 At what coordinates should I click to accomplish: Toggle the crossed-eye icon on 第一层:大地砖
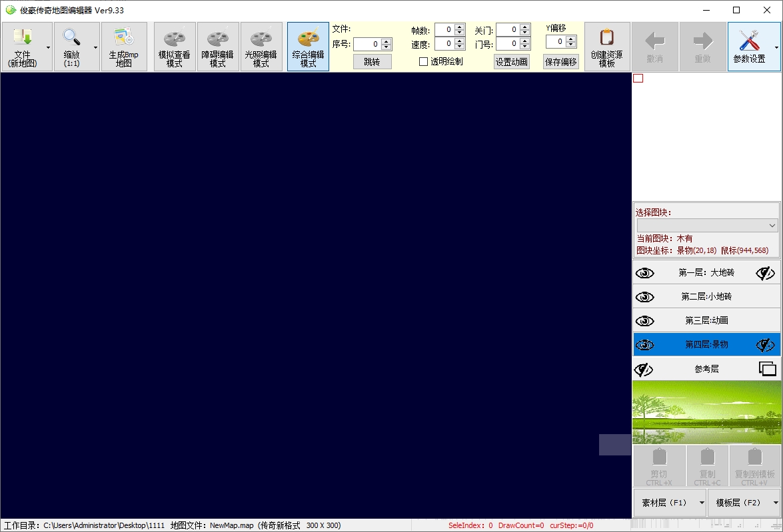[766, 273]
